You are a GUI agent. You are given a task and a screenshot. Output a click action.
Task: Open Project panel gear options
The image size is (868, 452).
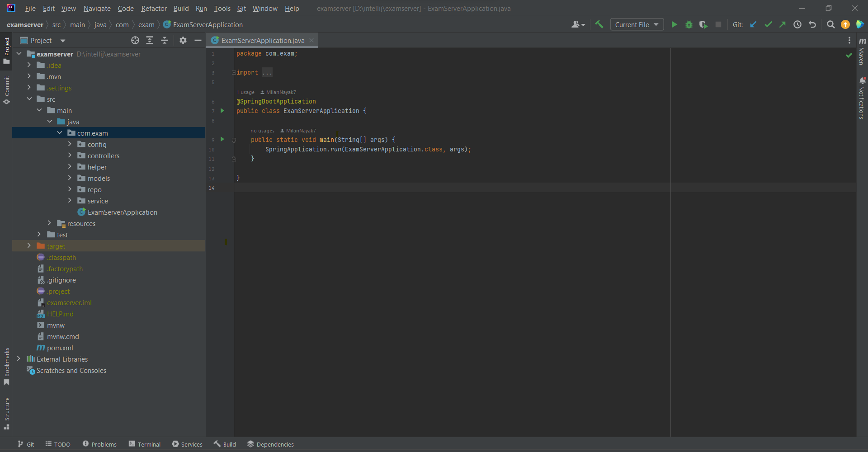click(x=183, y=40)
